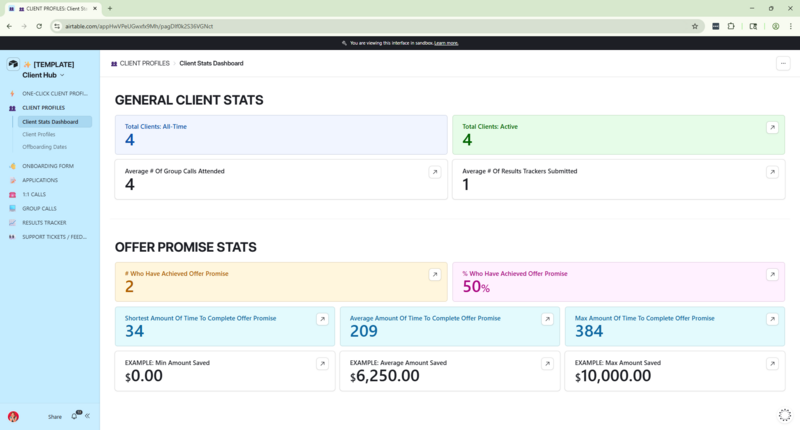Expand Average # Of Results Trackers Submitted card
The image size is (800, 430).
point(772,172)
